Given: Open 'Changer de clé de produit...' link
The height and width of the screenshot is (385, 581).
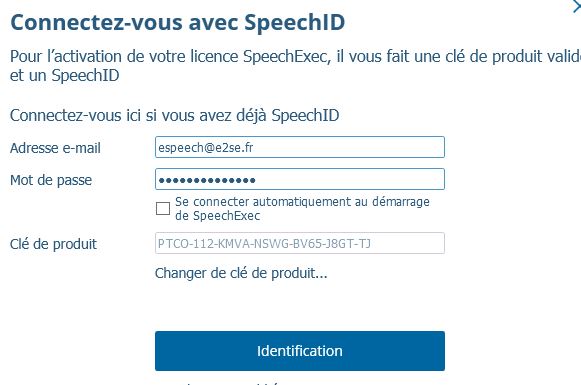Looking at the screenshot, I should tap(241, 273).
